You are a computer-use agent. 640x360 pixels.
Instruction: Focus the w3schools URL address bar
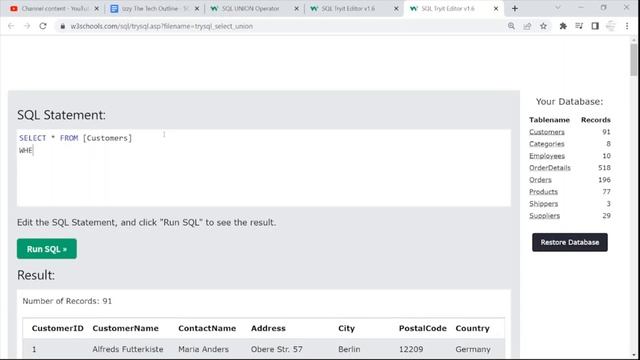pos(282,26)
